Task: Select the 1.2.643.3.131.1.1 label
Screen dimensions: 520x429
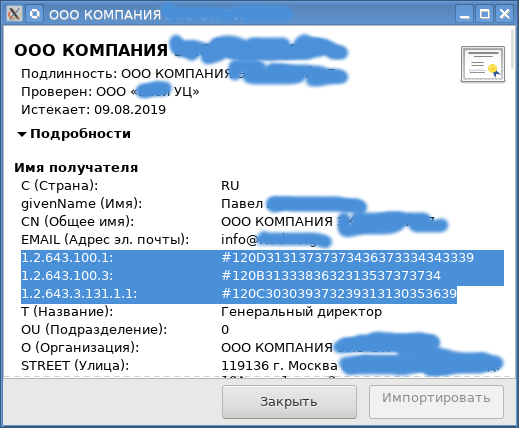Action: coord(79,294)
